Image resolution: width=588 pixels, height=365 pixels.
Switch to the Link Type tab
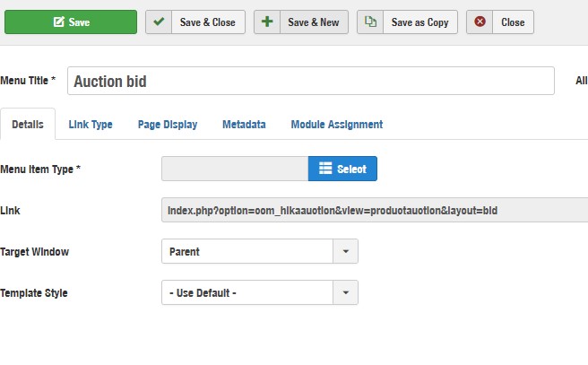[91, 125]
